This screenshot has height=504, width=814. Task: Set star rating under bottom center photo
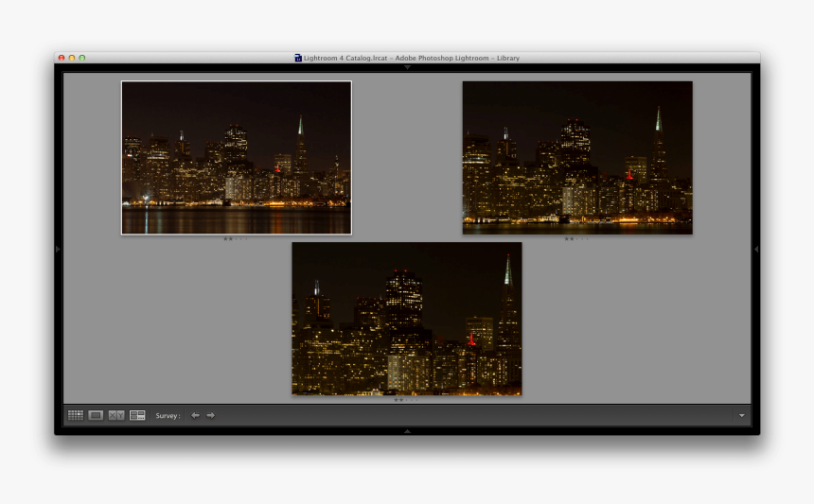click(x=406, y=400)
